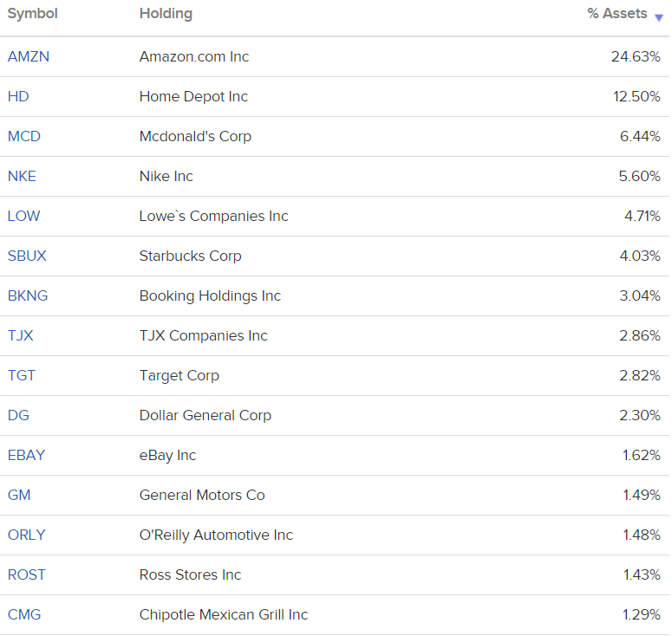Select the General Motors Co holding name
Viewport: 672px width, 636px height.
tap(202, 495)
